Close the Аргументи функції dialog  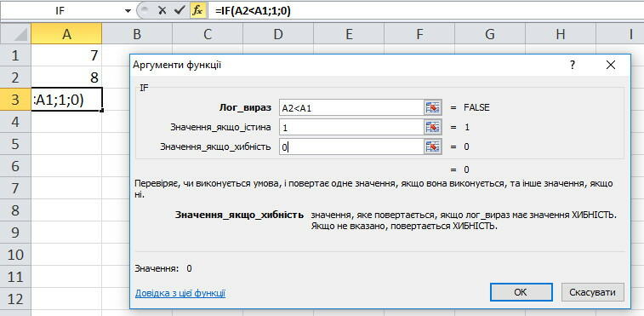[x=611, y=65]
